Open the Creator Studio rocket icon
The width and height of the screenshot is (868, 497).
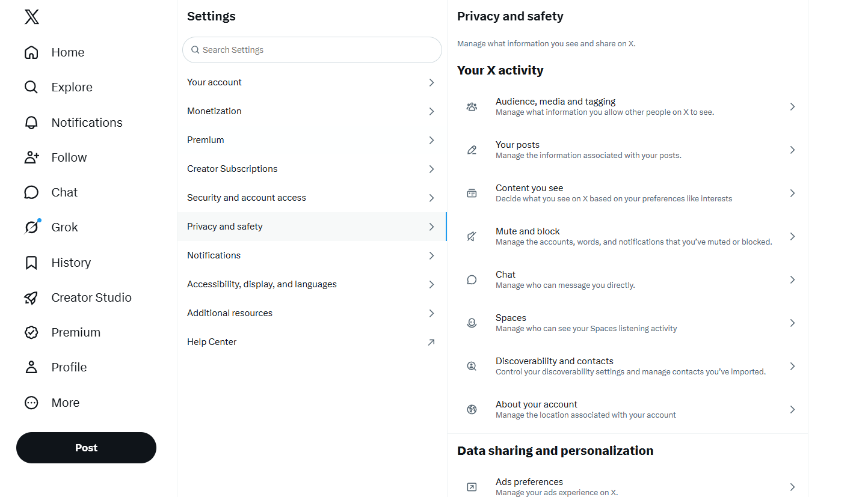tap(31, 297)
